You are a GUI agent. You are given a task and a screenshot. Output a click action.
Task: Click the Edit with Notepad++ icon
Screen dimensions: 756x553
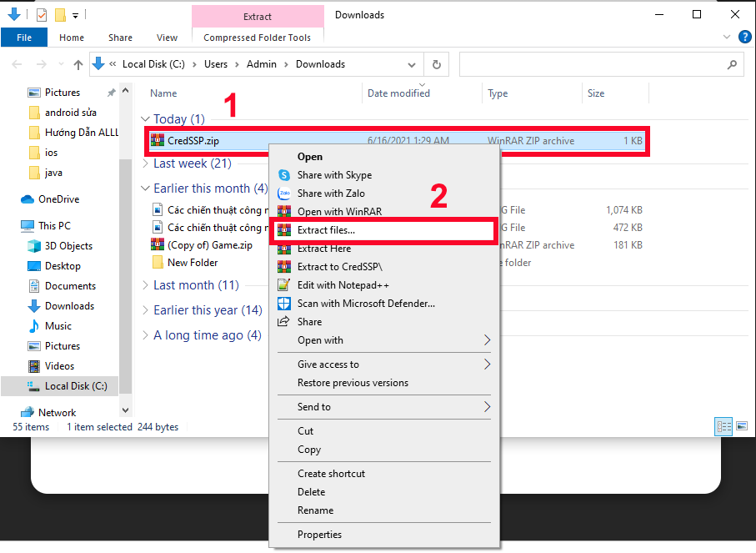click(x=284, y=285)
